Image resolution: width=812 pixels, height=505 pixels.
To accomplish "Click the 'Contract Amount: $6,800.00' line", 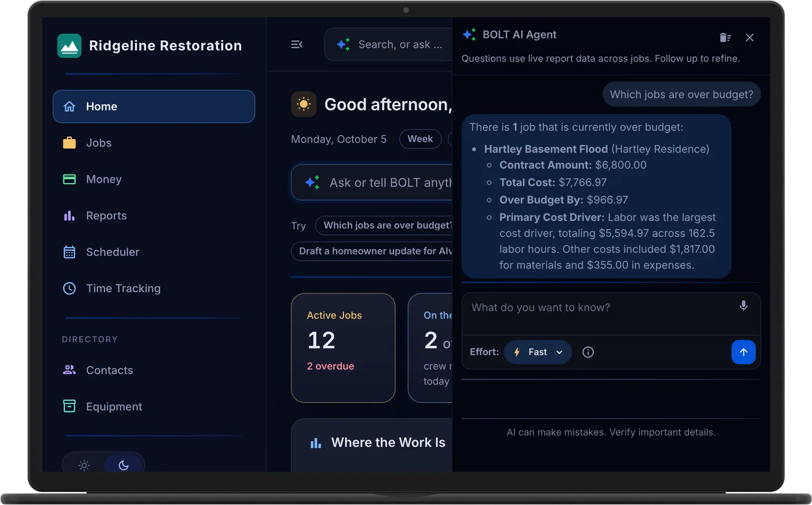I will [573, 165].
